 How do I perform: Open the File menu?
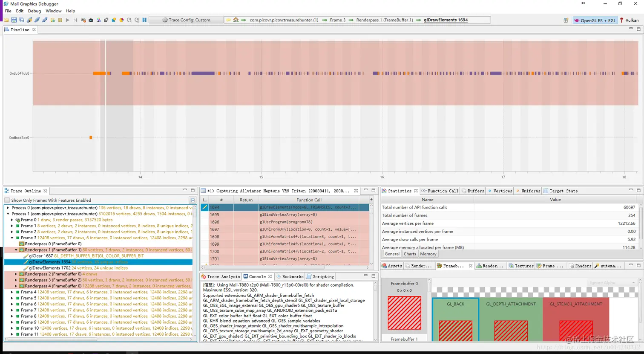(x=8, y=11)
